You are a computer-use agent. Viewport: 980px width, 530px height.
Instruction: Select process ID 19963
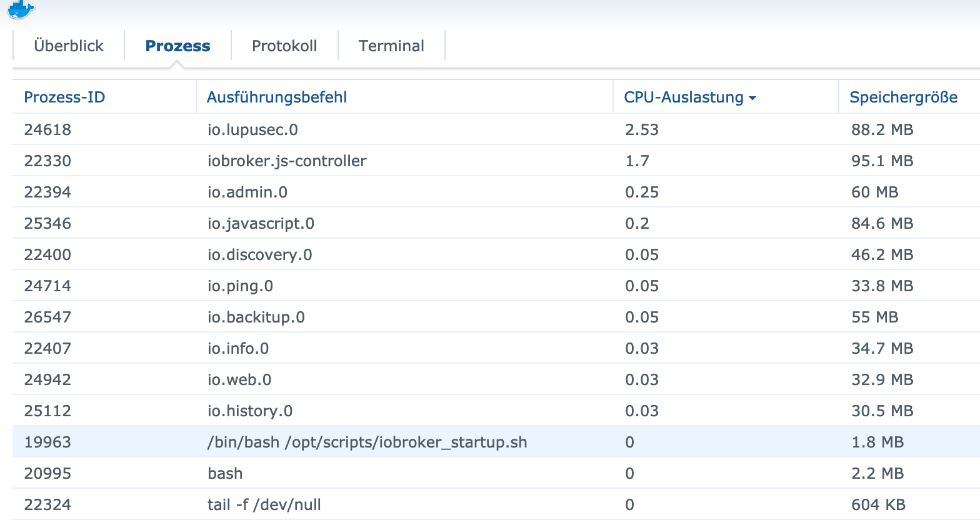coord(47,442)
